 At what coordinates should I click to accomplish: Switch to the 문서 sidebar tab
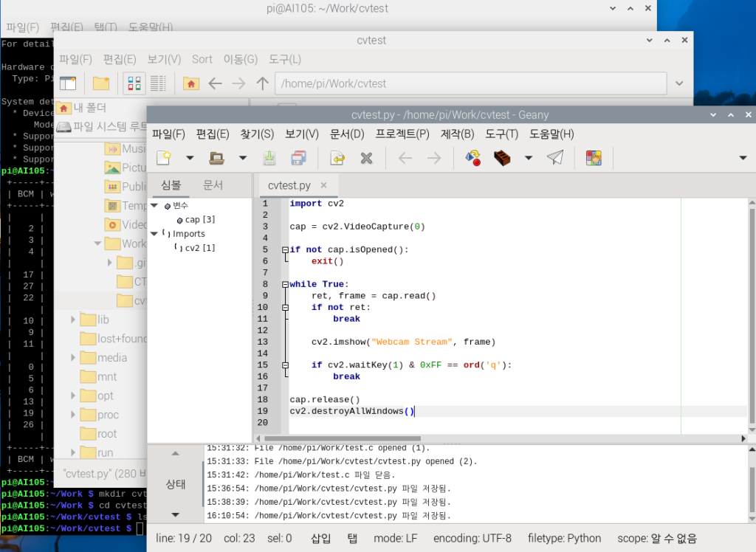[x=213, y=186]
